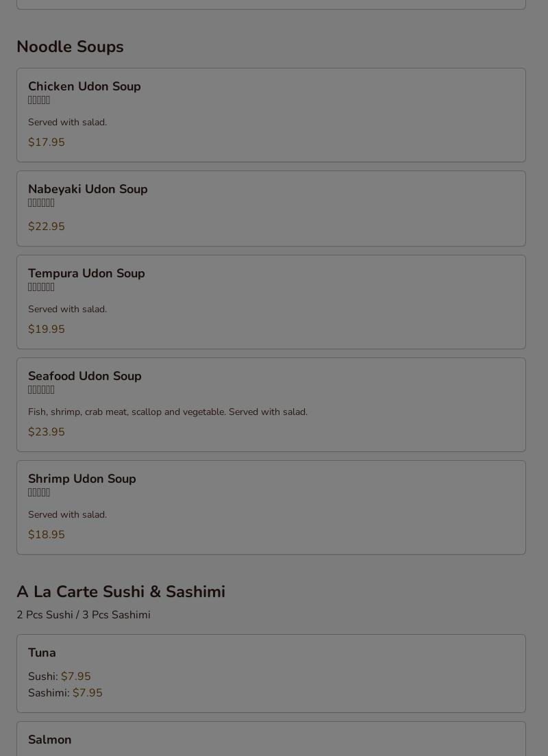Select the $19.95 Tempura Udon price
The image size is (548, 756).
[47, 329]
